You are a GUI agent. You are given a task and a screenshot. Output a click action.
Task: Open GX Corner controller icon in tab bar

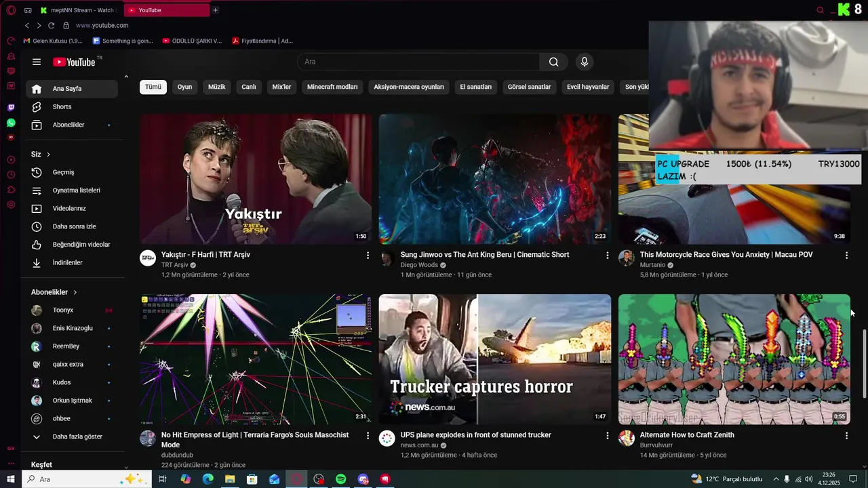pos(28,10)
